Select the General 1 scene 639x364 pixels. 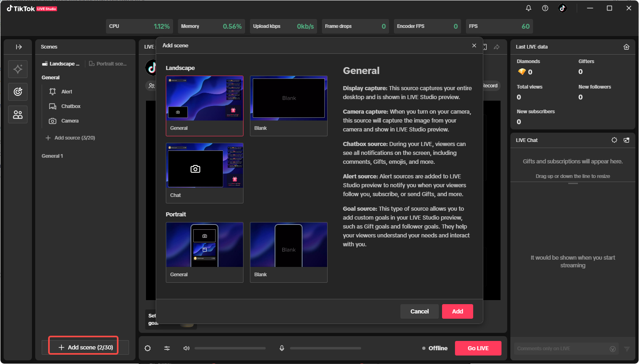[x=52, y=156]
